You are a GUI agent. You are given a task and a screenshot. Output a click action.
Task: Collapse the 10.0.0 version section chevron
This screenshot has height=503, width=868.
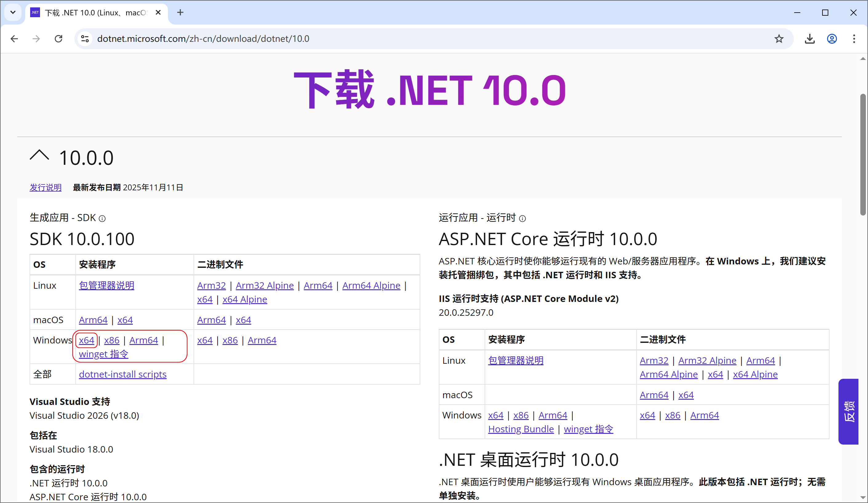click(x=39, y=156)
